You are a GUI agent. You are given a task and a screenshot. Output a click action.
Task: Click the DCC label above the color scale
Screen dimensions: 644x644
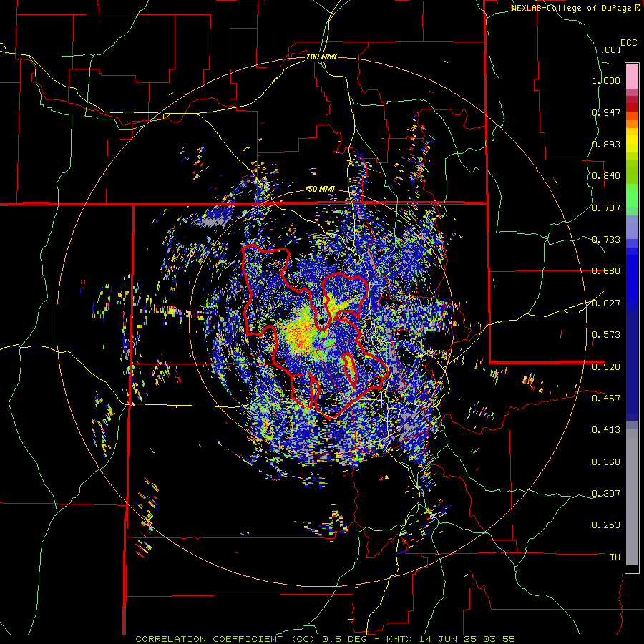click(x=628, y=43)
